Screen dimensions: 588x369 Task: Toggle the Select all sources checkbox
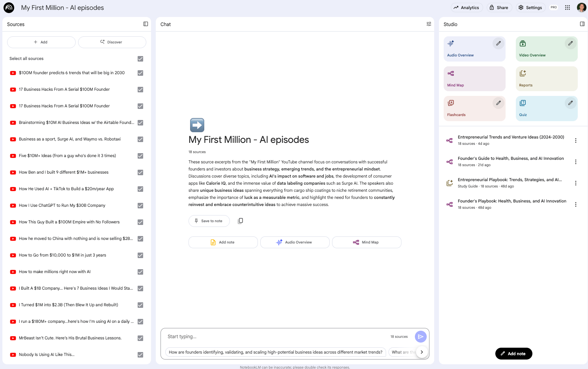[140, 59]
